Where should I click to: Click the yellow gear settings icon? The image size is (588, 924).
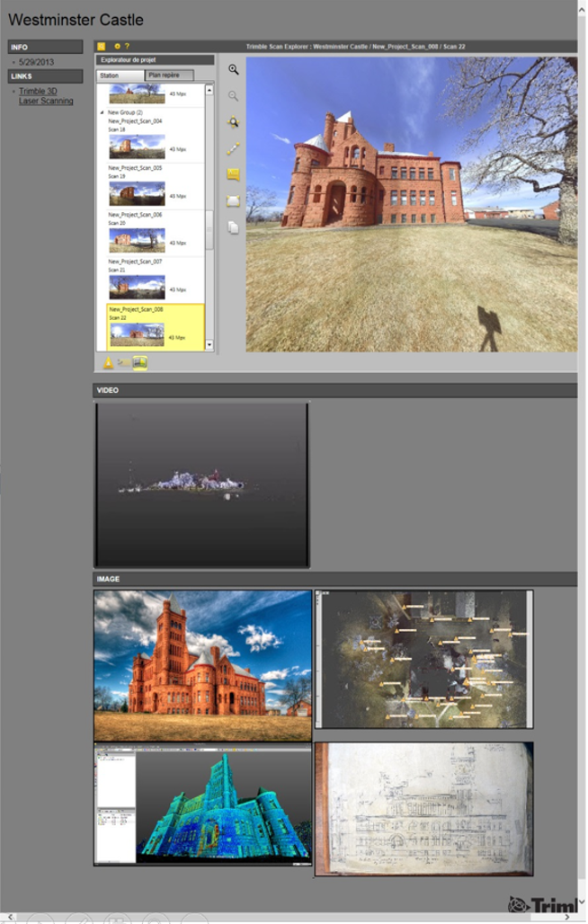click(x=117, y=46)
